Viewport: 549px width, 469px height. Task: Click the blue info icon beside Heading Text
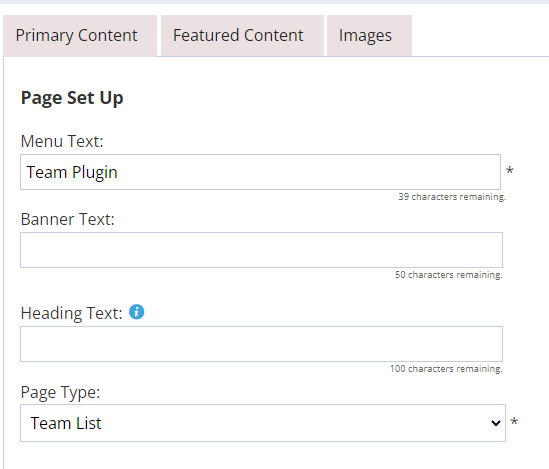coord(137,312)
